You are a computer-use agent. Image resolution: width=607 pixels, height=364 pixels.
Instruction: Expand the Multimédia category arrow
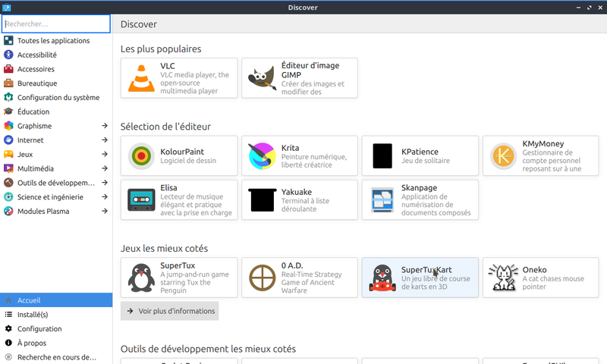pos(105,168)
